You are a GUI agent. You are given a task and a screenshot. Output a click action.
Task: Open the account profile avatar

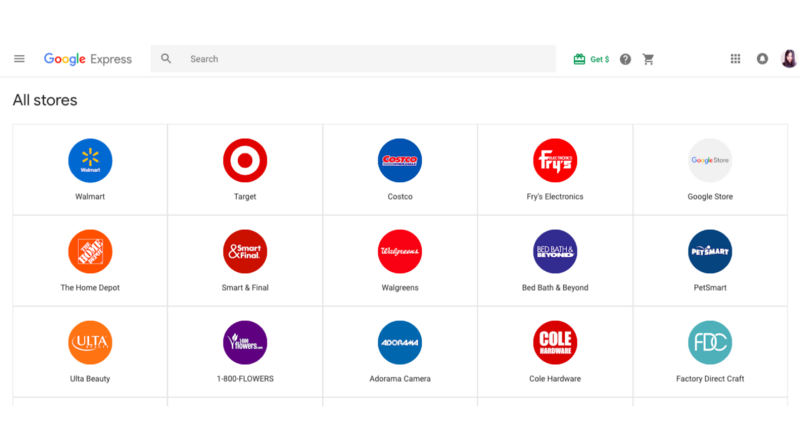tap(789, 59)
